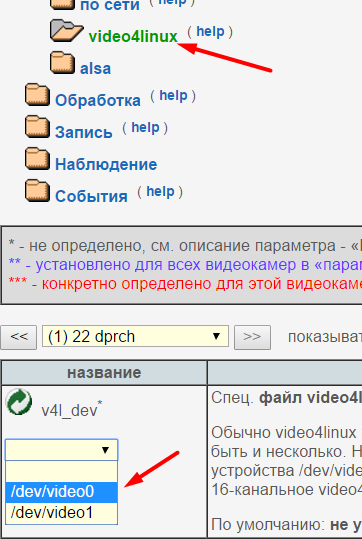Screen dimensions: 362x539
Task: Open help link next to video4linux
Action: pyautogui.click(x=210, y=32)
